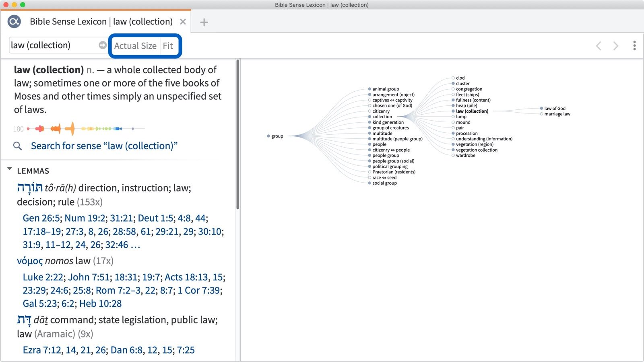Click the Logos app icon in the tab
This screenshot has width=644, height=362.
(x=14, y=21)
